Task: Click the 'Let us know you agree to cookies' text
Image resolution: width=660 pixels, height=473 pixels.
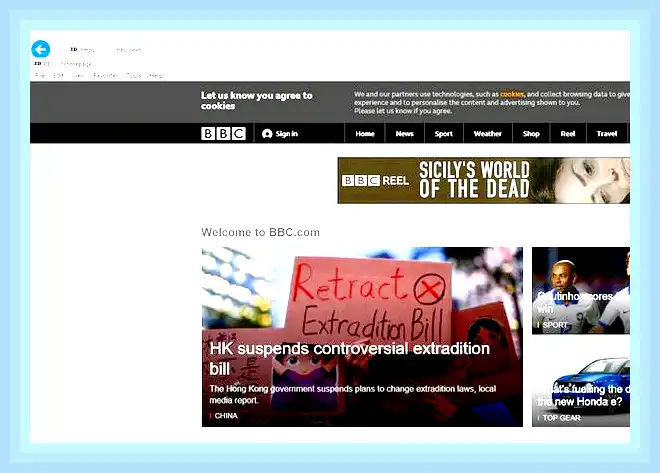Action: tap(256, 101)
